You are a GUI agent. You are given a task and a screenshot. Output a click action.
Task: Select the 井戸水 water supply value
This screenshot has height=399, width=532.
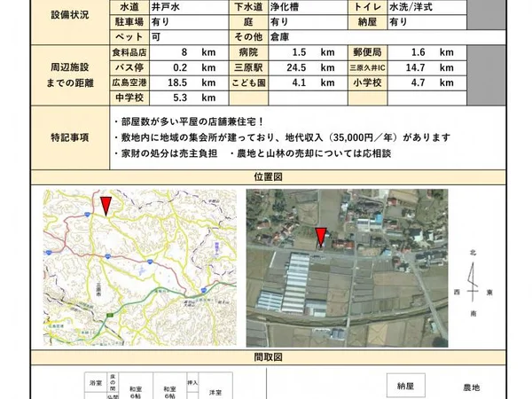coord(166,7)
